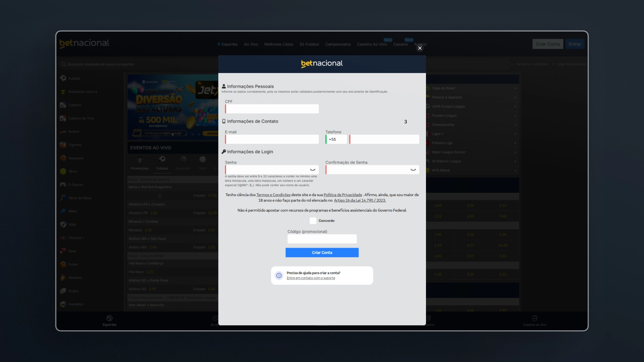Click the blue Criar Conta submit button
The height and width of the screenshot is (362, 644).
click(322, 253)
